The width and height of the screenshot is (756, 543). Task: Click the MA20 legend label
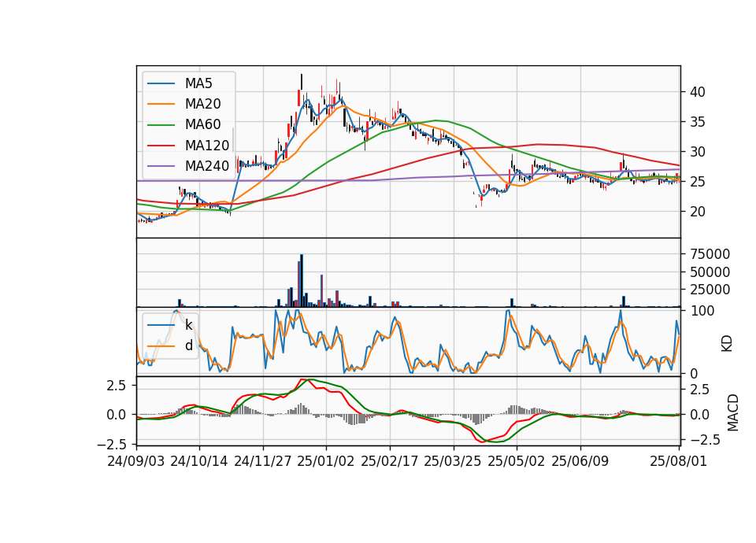[x=202, y=104]
